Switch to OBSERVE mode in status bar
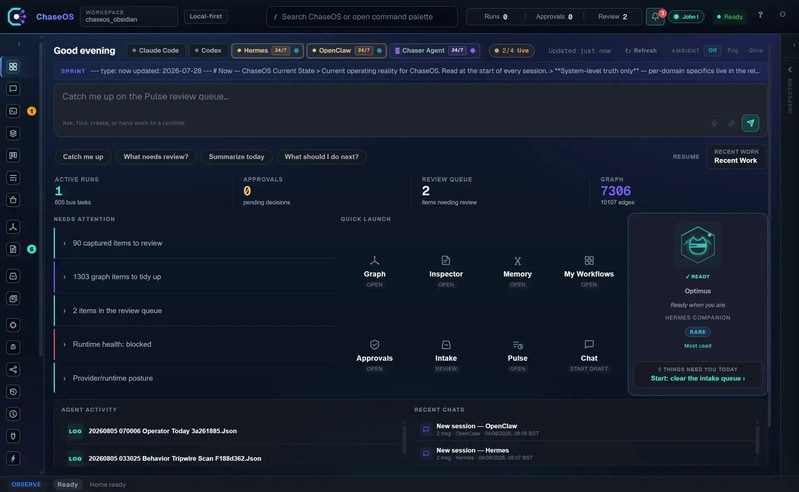Image resolution: width=799 pixels, height=492 pixels. click(x=26, y=484)
